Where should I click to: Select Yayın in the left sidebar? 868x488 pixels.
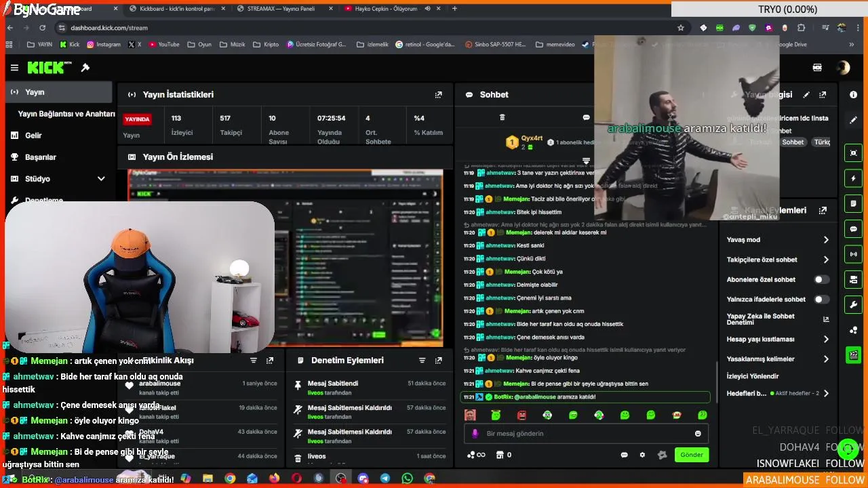pyautogui.click(x=58, y=92)
